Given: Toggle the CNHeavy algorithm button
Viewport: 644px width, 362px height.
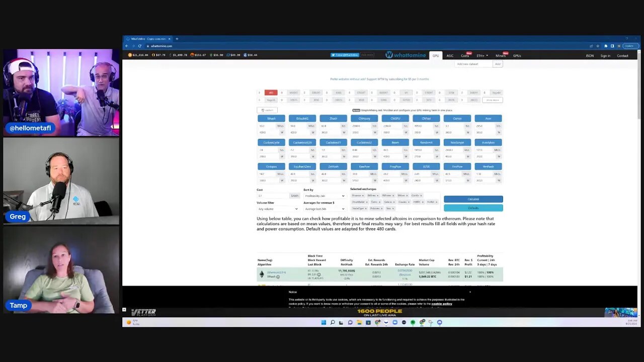Looking at the screenshot, I should tap(364, 119).
